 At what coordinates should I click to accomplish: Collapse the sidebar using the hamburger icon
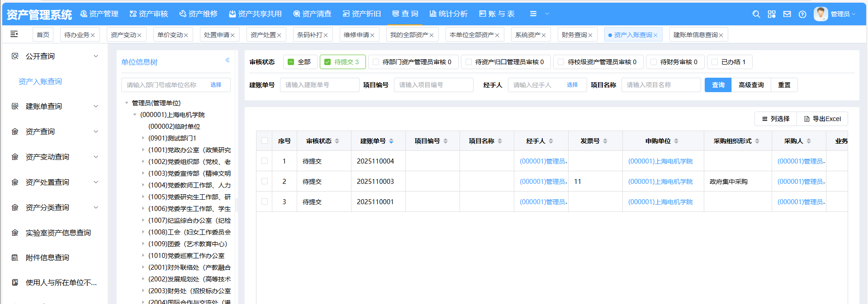14,34
